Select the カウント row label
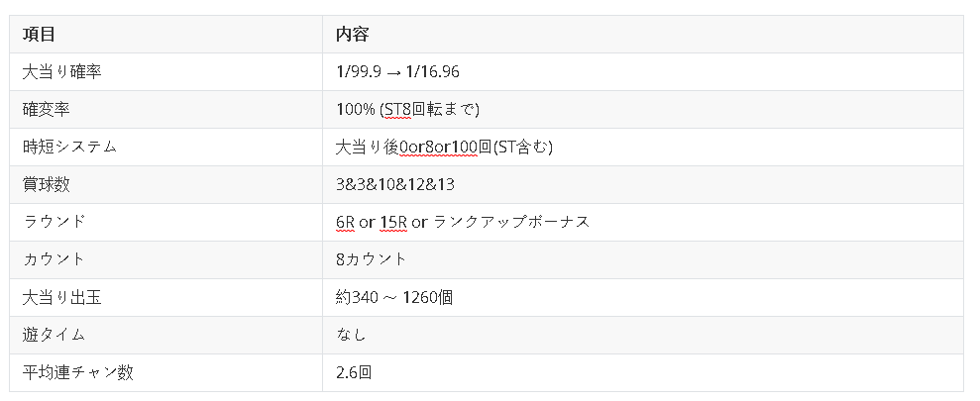 [54, 259]
